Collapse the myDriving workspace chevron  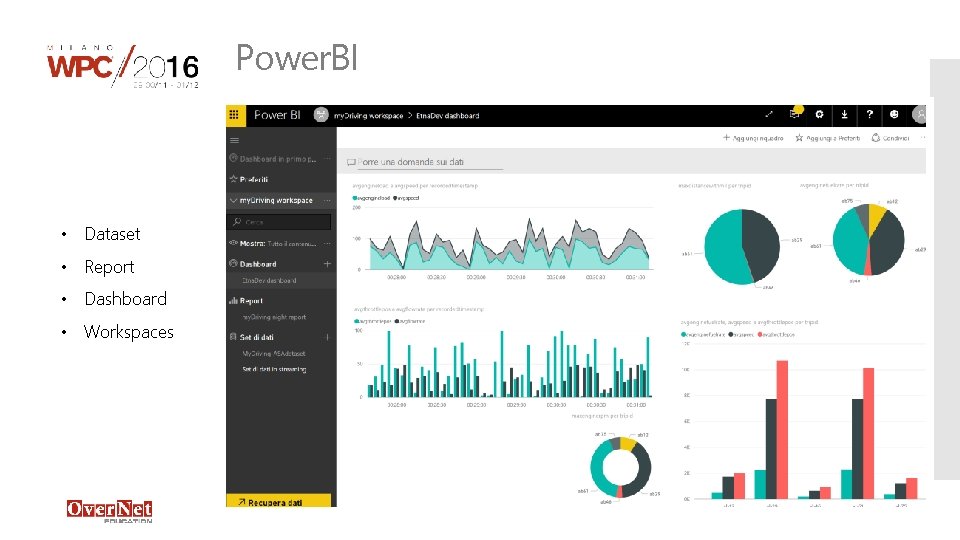(233, 200)
